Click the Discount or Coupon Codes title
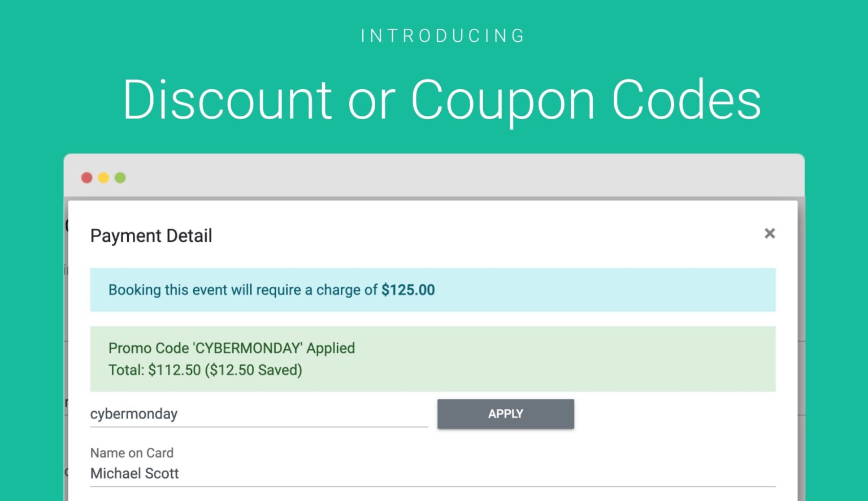 442,101
